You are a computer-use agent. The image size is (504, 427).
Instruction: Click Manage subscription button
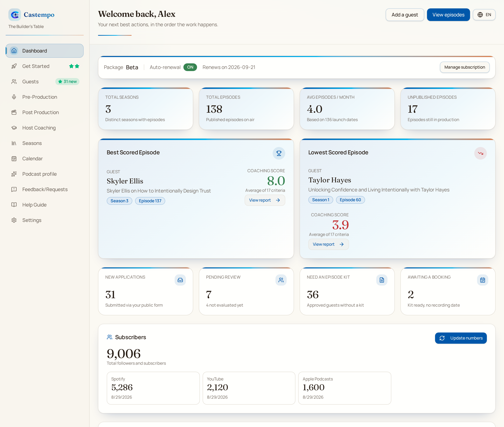coord(465,67)
